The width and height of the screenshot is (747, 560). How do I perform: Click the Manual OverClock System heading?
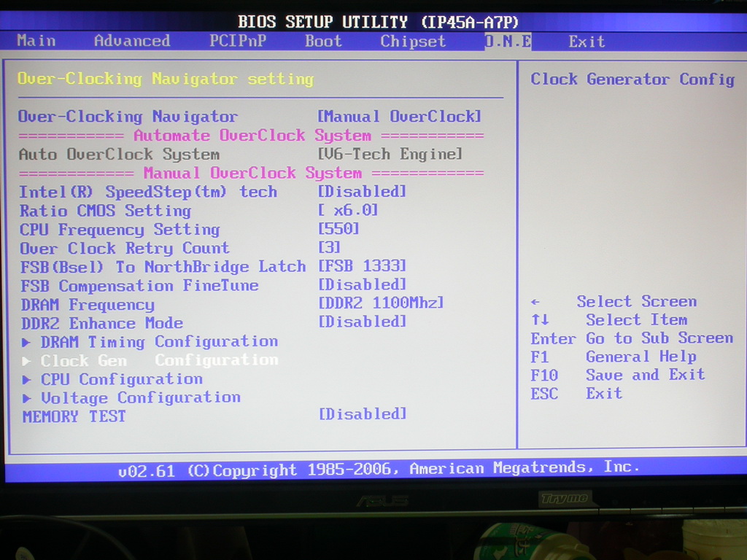click(252, 173)
